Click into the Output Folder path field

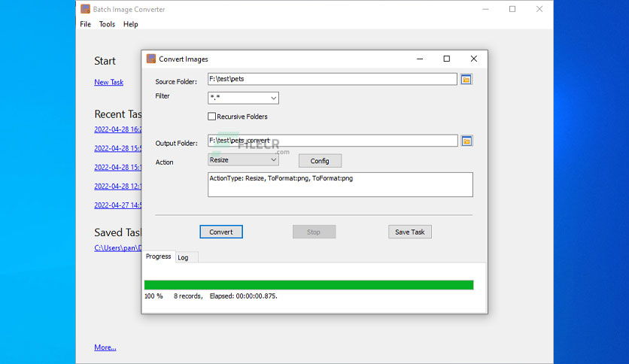333,141
